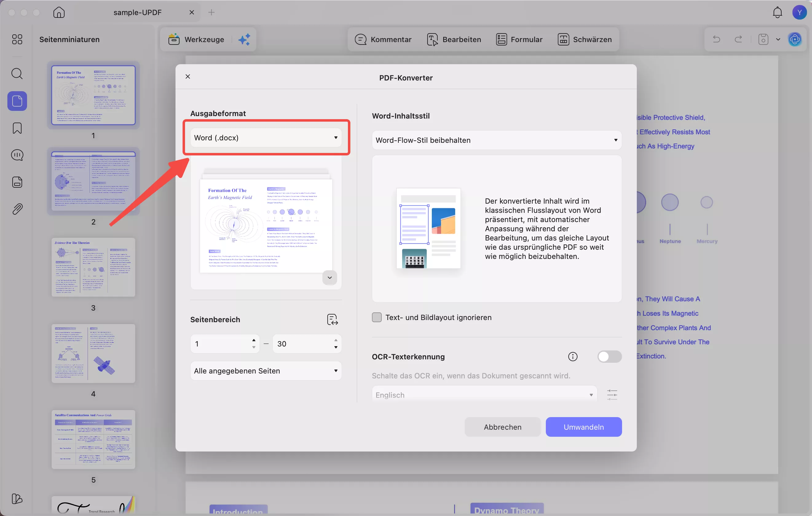Open OCR advanced settings sliders icon

click(612, 394)
